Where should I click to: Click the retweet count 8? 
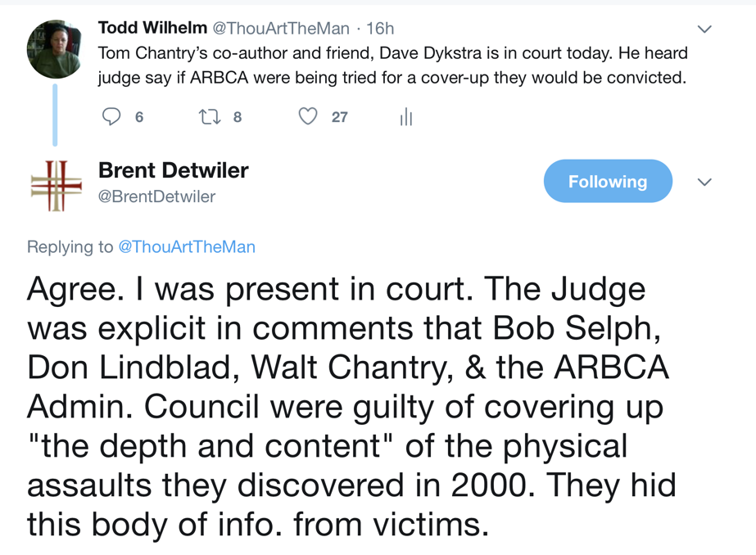coord(238,118)
